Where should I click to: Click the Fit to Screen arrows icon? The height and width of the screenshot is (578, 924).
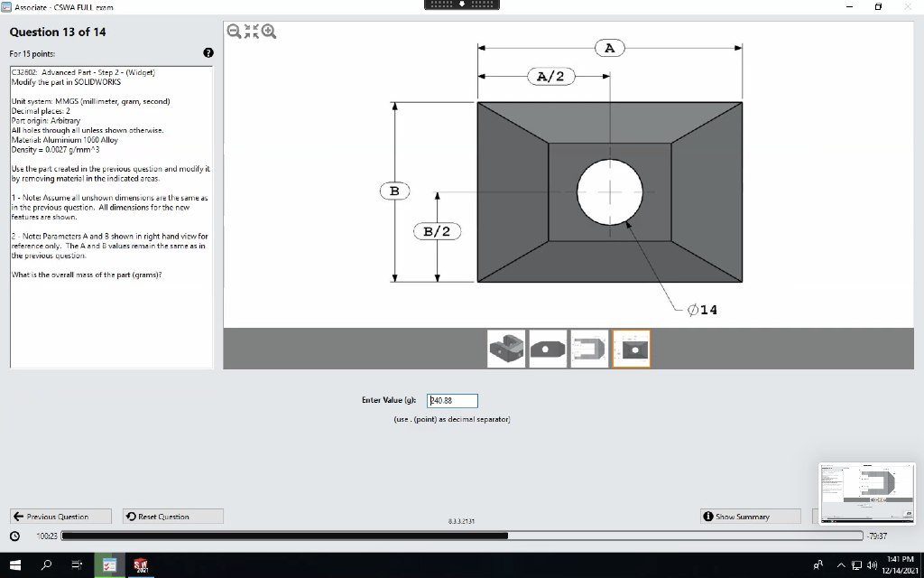(251, 31)
